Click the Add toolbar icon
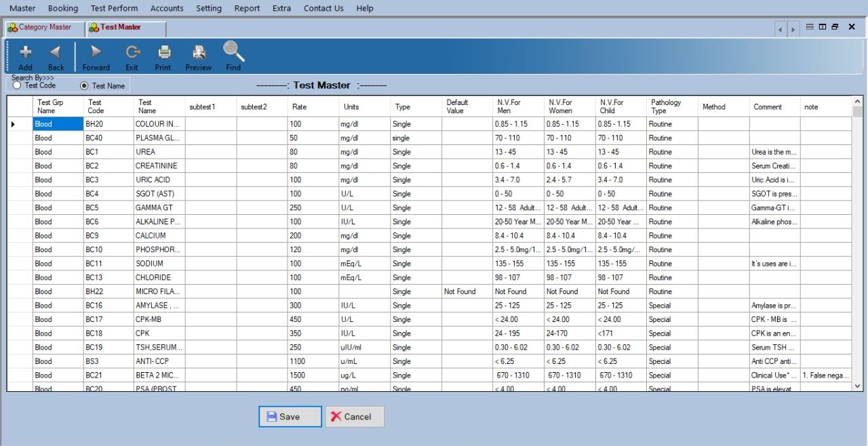Screen dimensions: 868x446 pyautogui.click(x=25, y=56)
